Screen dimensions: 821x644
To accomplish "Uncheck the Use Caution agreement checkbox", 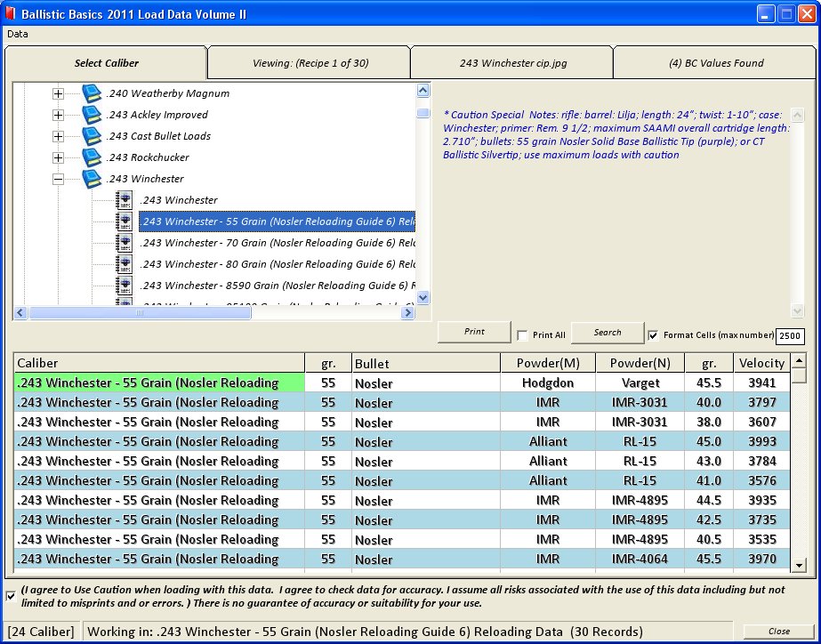I will (11, 595).
